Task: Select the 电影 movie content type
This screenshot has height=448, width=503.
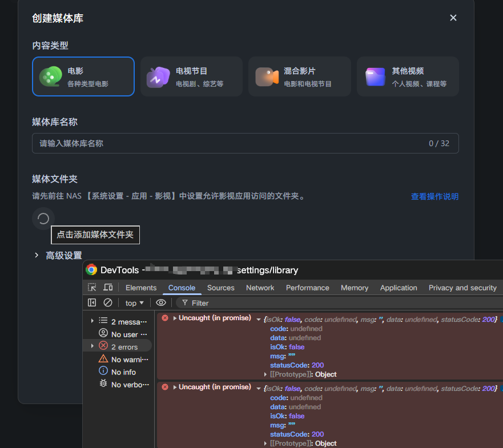Action: coord(83,76)
